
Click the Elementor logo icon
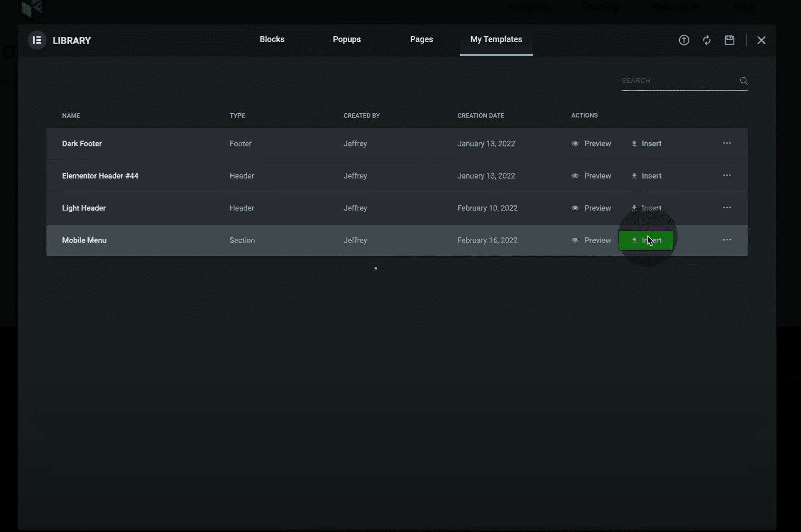pyautogui.click(x=36, y=40)
